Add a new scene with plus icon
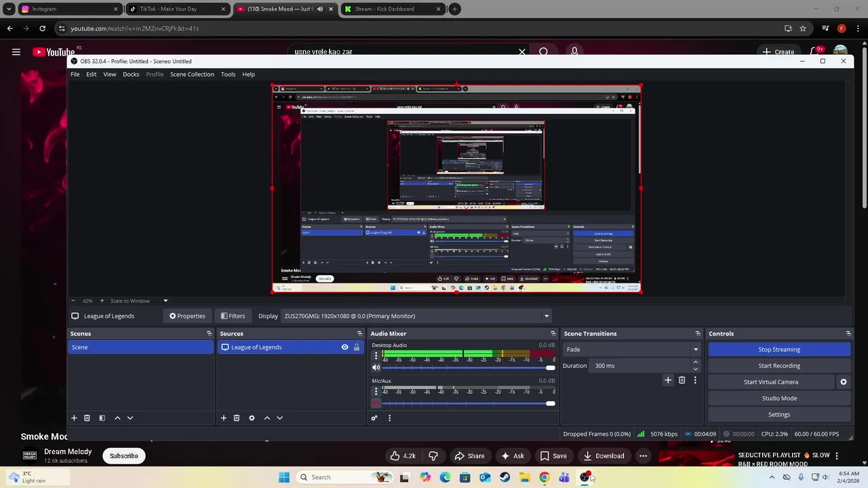 (x=74, y=418)
